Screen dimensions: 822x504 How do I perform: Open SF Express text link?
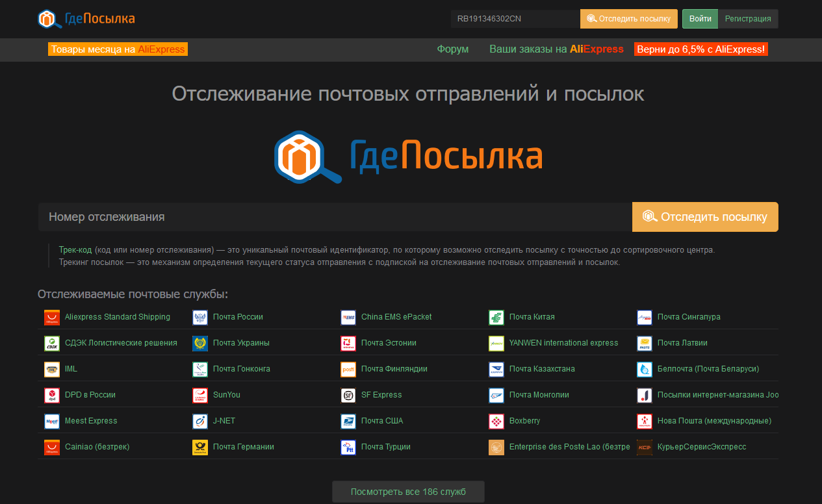[x=381, y=395]
